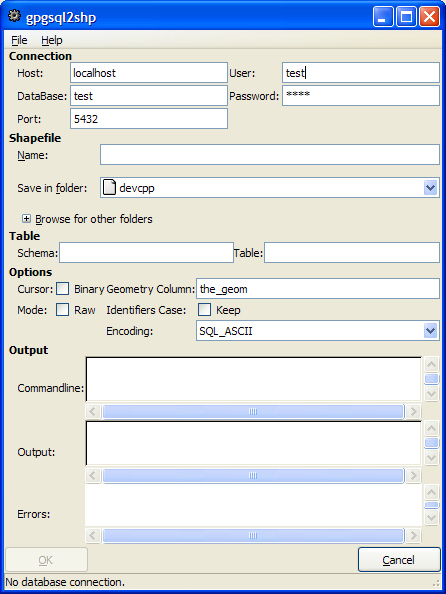Click the Shapefile Name input field

270,155
